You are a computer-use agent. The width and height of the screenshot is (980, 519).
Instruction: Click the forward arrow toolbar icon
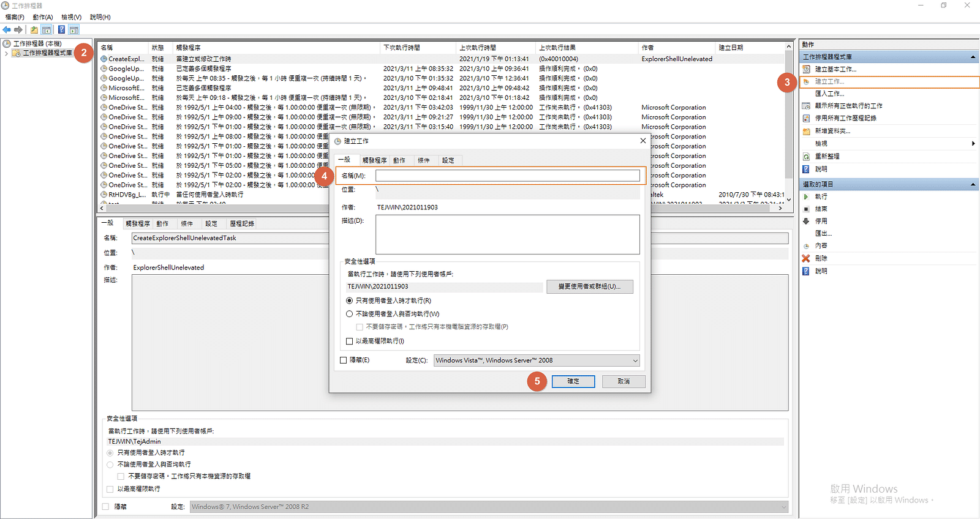coord(18,29)
